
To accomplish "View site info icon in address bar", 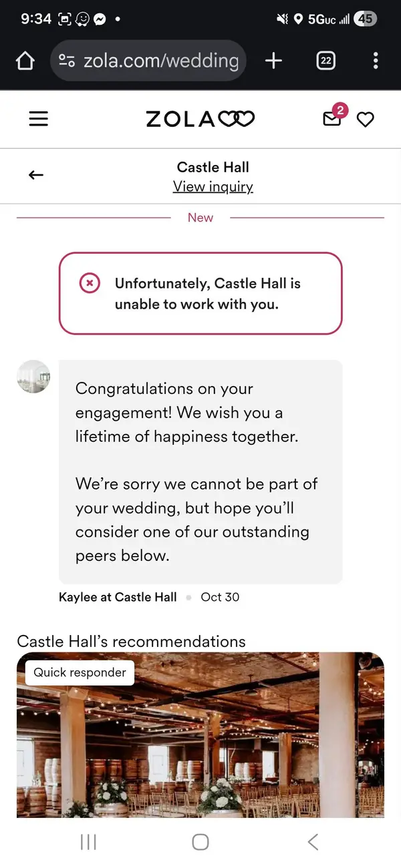I will click(67, 61).
